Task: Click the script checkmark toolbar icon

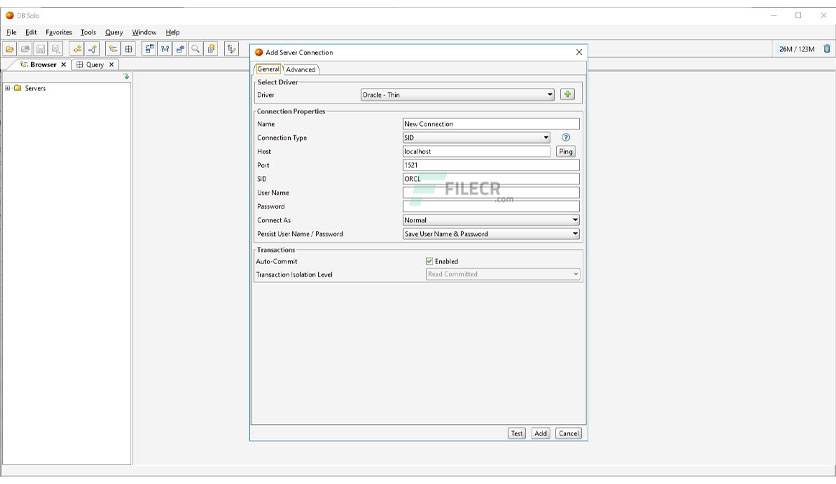Action: (231, 49)
